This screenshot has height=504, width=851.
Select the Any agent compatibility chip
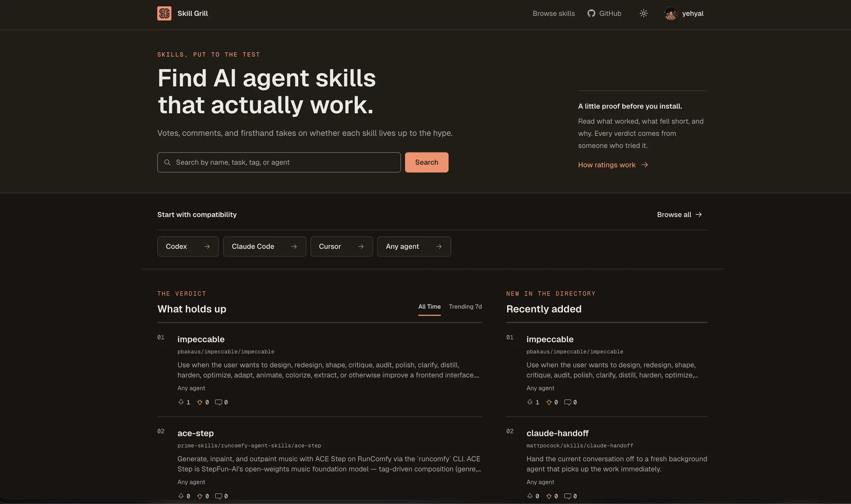[x=414, y=246]
